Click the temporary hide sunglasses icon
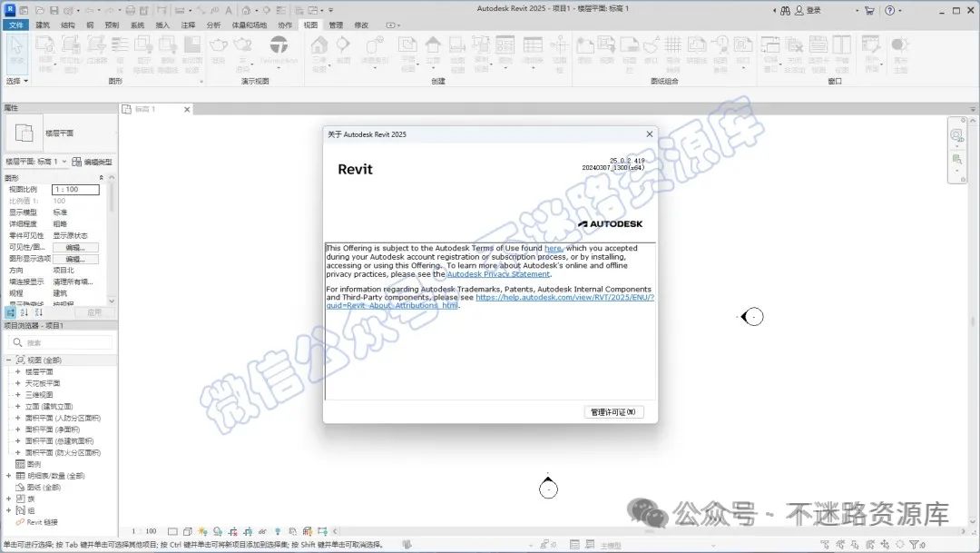 click(x=262, y=532)
